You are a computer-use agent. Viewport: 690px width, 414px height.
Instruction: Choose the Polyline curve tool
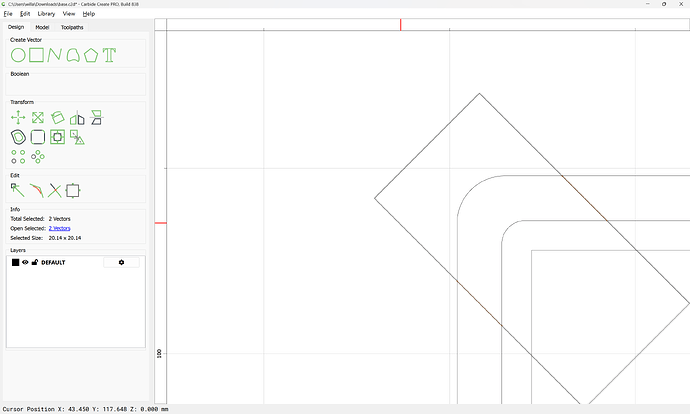pyautogui.click(x=54, y=55)
